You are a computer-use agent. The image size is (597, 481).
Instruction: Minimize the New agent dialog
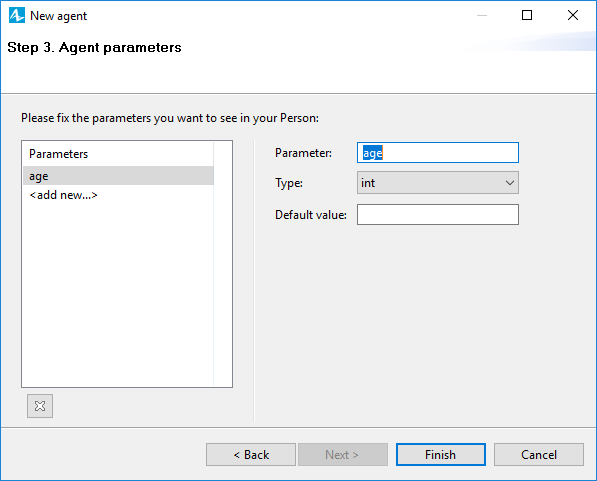pos(482,16)
